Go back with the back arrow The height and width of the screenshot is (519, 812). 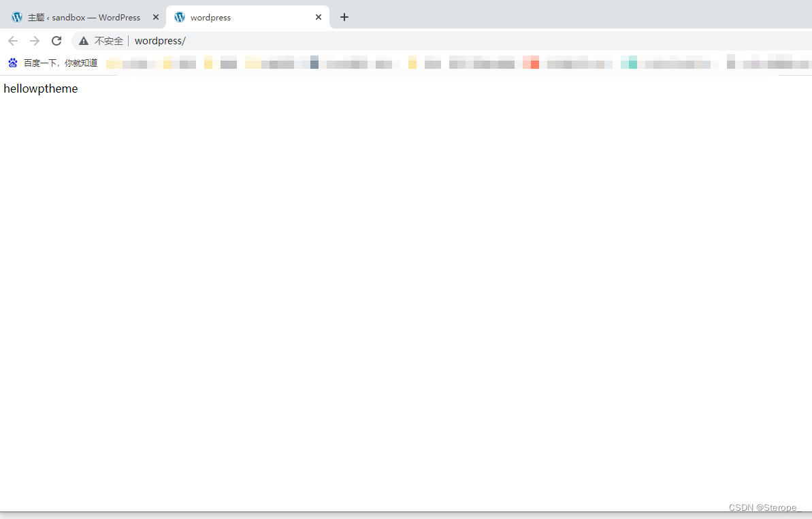[x=13, y=41]
